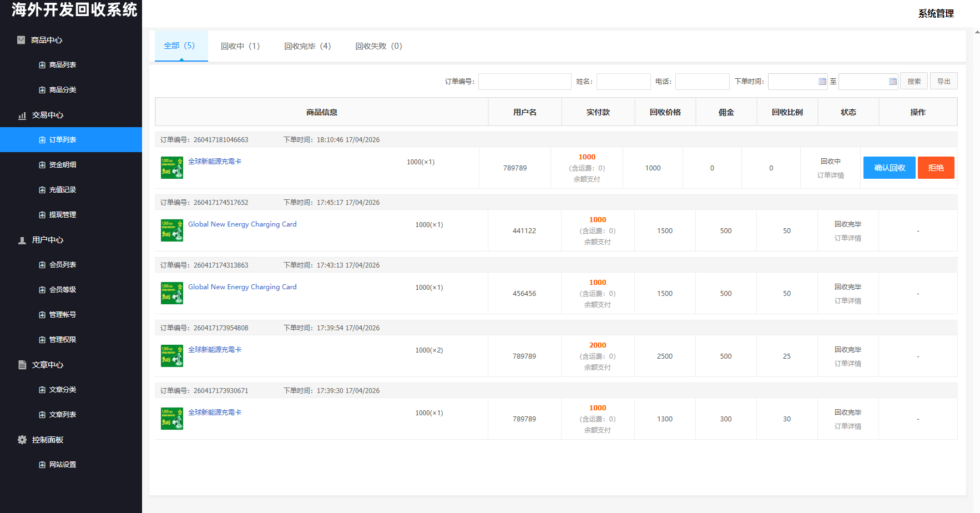Click the icon beside 资金明细
The image size is (980, 513).
pos(42,165)
